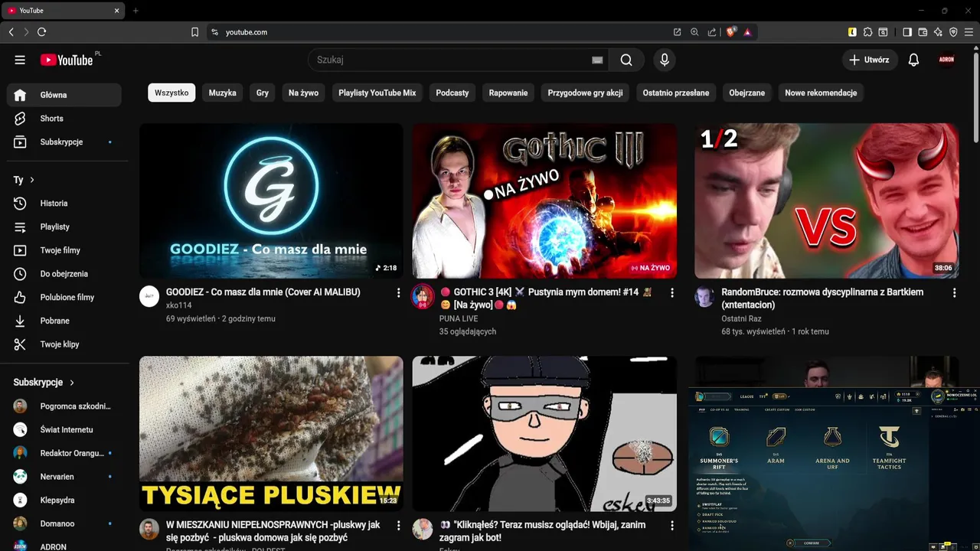Start voice search with the microphone

pyautogui.click(x=665, y=60)
